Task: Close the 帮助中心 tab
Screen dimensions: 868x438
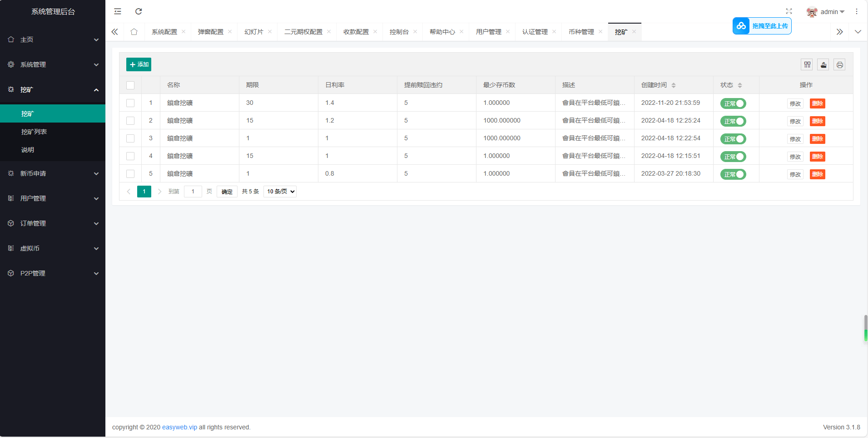Action: pos(461,31)
